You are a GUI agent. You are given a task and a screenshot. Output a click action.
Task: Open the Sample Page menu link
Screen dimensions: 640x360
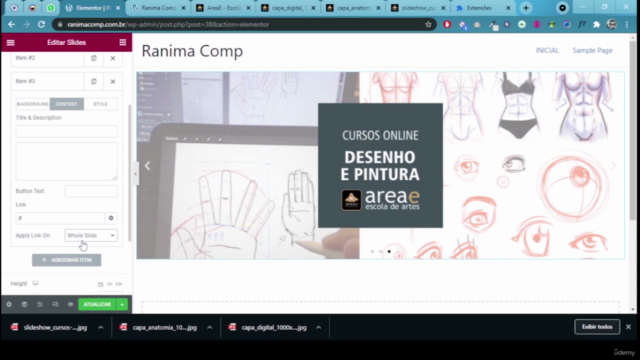(592, 50)
